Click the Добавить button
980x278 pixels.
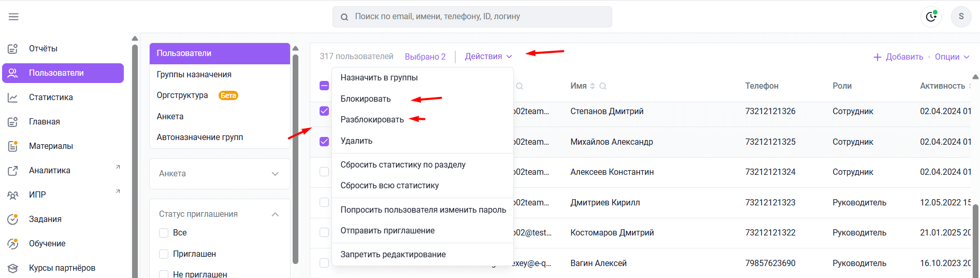(898, 57)
